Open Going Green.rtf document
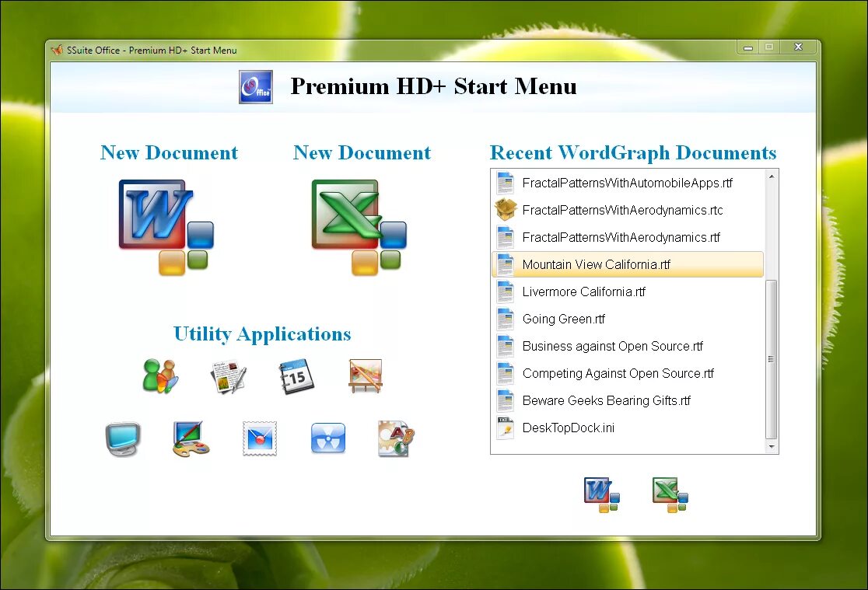 [x=627, y=319]
